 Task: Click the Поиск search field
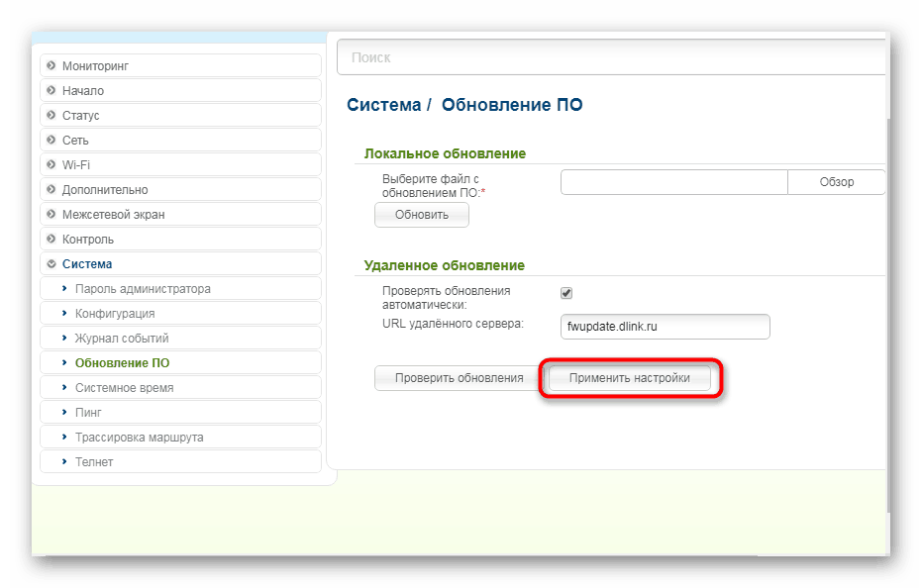tap(611, 57)
